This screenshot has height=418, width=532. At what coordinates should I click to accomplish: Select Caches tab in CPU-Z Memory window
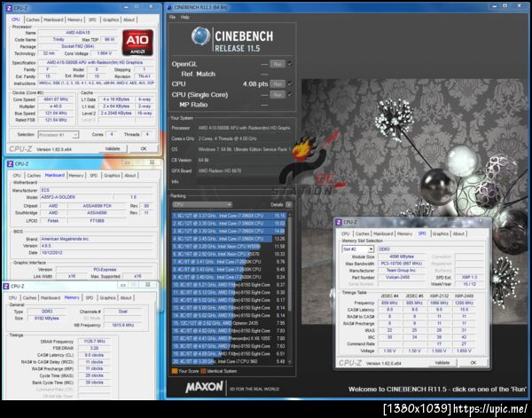click(x=29, y=298)
